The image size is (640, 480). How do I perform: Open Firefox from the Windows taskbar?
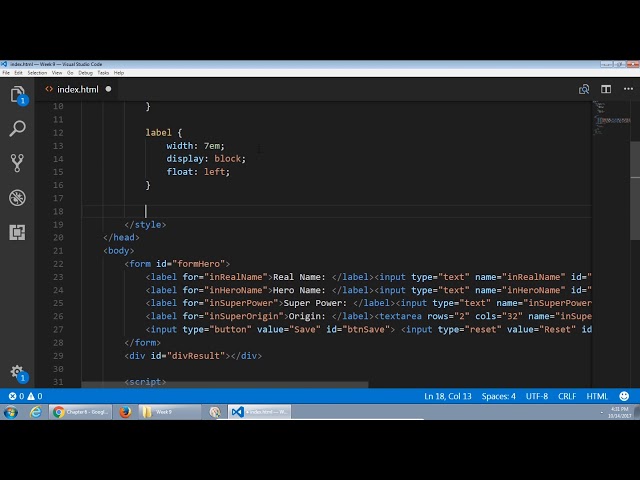point(125,412)
